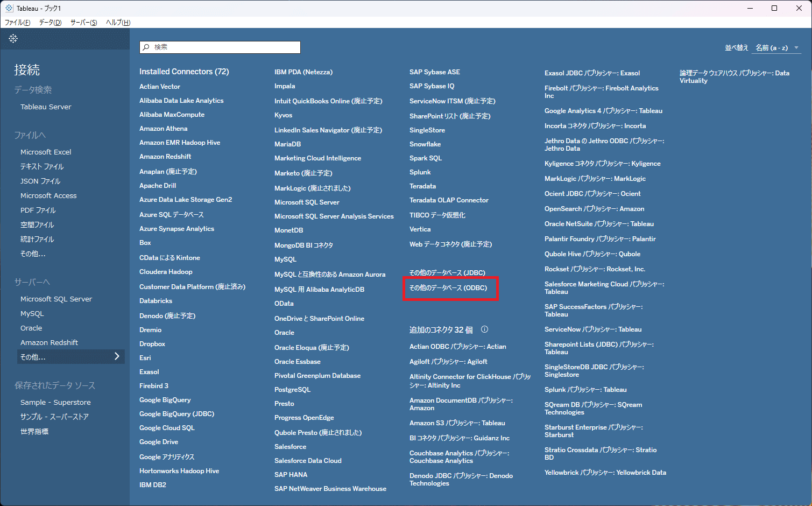Viewport: 812px width, 506px height.
Task: Expand the その他... server arrow
Action: (x=117, y=356)
